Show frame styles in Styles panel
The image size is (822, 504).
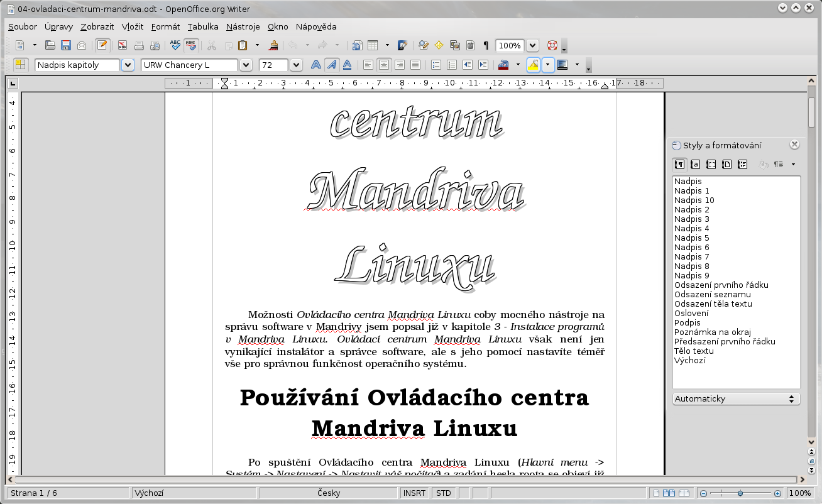click(x=711, y=164)
